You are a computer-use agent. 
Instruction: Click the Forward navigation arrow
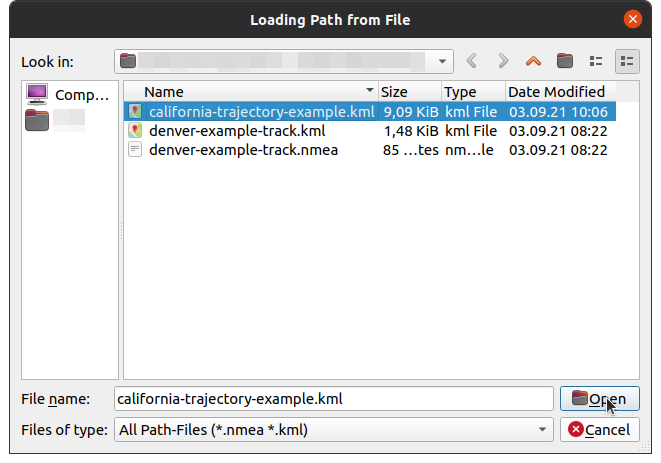click(503, 61)
